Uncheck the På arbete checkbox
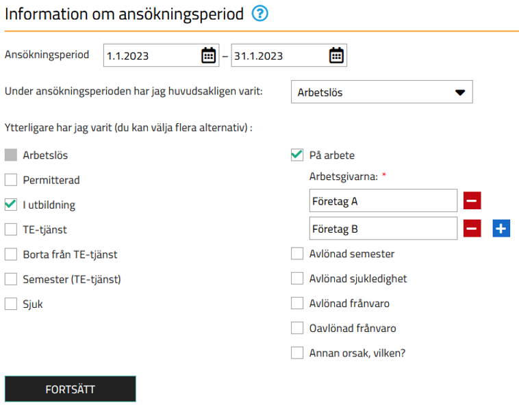 (297, 155)
